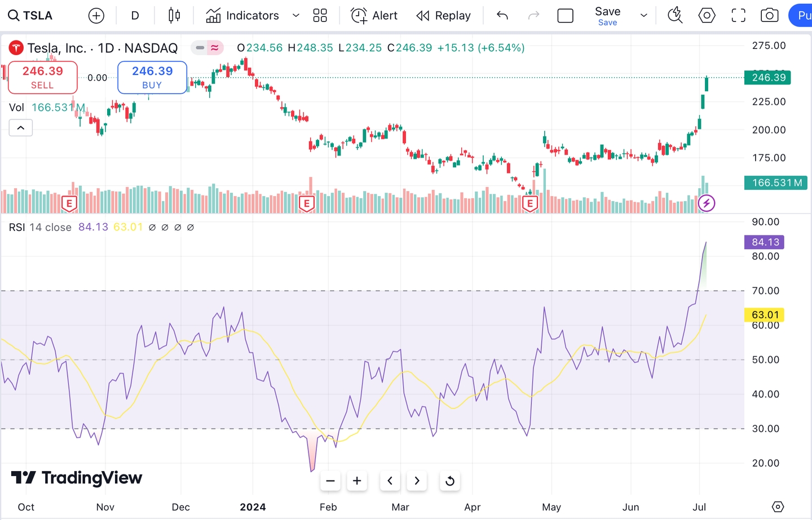Zoom in the chart with plus button
The height and width of the screenshot is (520, 812).
[x=357, y=481]
